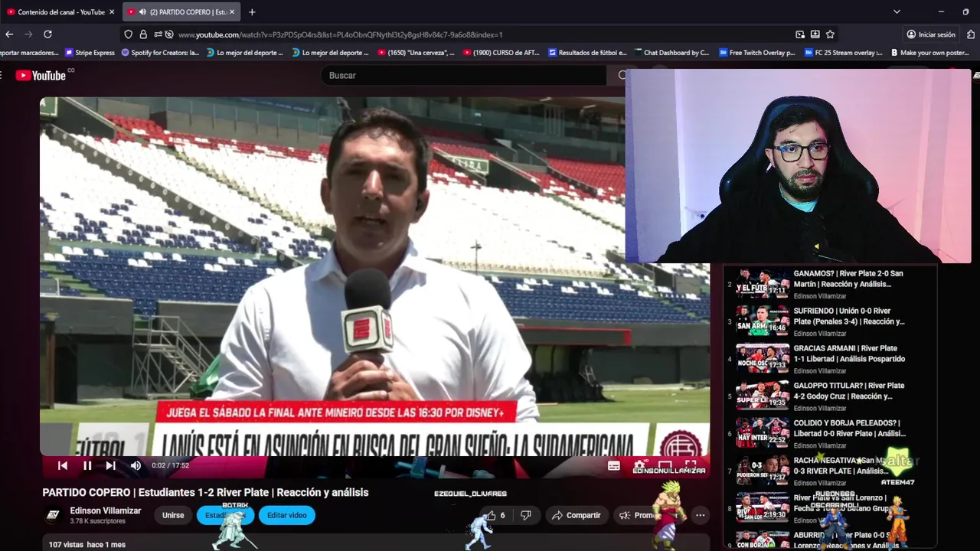Open Stripe Express bookmark
The height and width of the screenshot is (551, 980).
point(90,53)
